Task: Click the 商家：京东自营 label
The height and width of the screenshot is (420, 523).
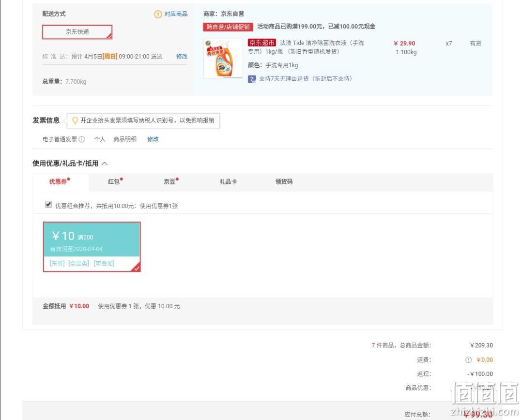Action: [x=224, y=14]
